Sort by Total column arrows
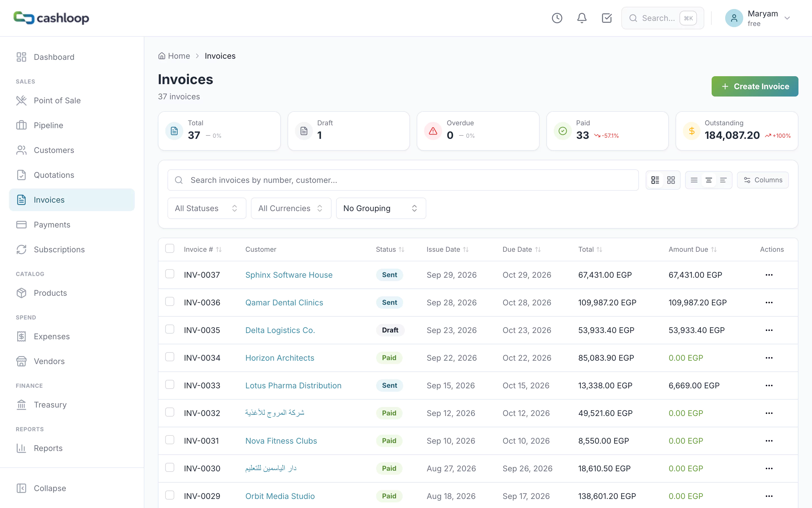The height and width of the screenshot is (508, 812). click(x=599, y=249)
